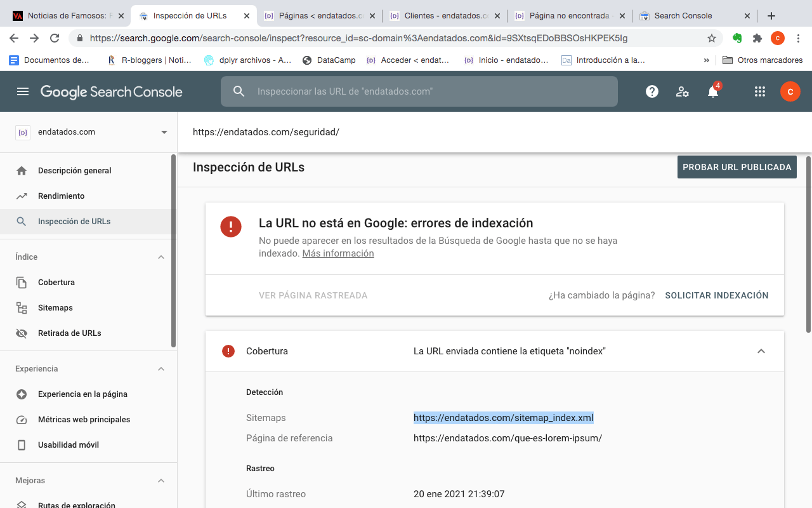
Task: Open the Más información link
Action: (338, 253)
